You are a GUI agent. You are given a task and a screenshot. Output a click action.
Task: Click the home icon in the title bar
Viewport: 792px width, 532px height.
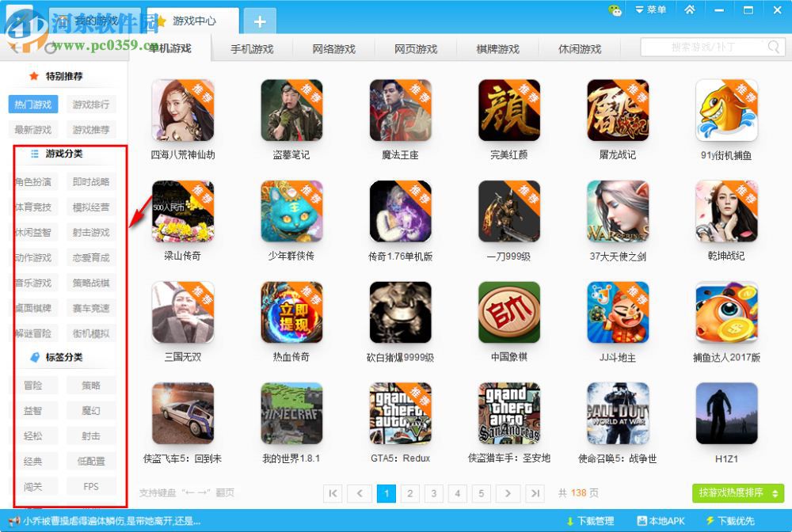[691, 9]
